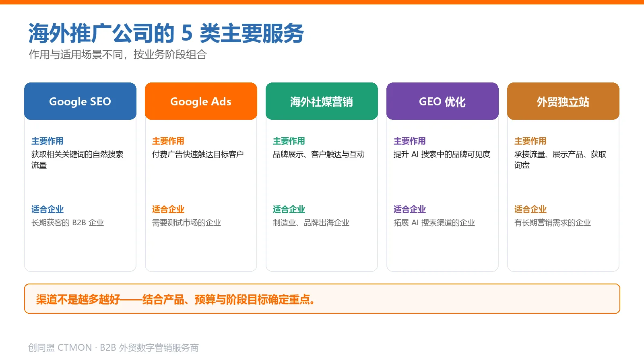Select the subtitle '作用与适用场景不同，按业务阶段组合'
Image resolution: width=644 pixels, height=362 pixels.
pos(118,54)
